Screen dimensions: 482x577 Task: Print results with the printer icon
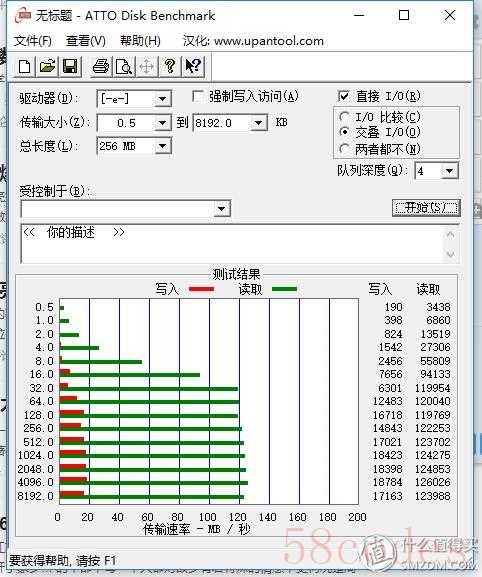[x=100, y=67]
